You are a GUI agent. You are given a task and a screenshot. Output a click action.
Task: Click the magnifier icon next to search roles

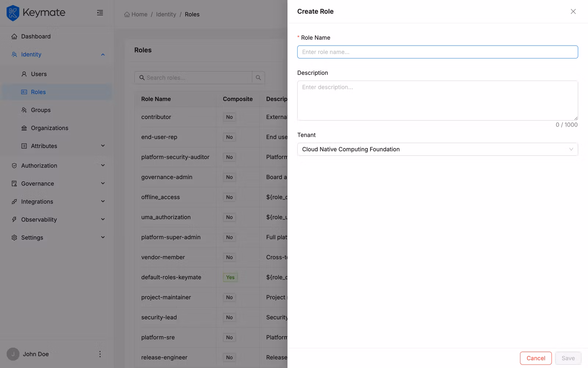[258, 78]
